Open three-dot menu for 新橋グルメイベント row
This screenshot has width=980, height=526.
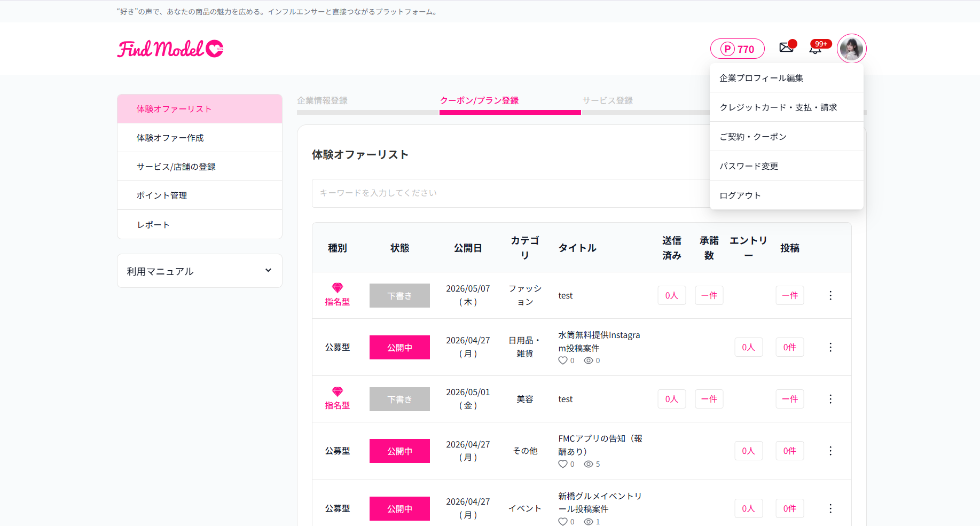pyautogui.click(x=830, y=508)
